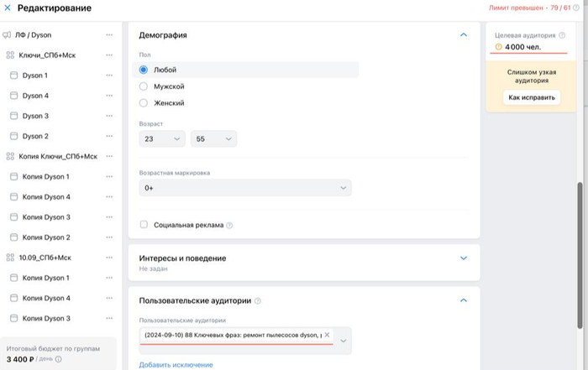Viewport: 588px width, 370px height.
Task: Click the info icon beside Пользовательские аудитории heading
Action: 258,300
